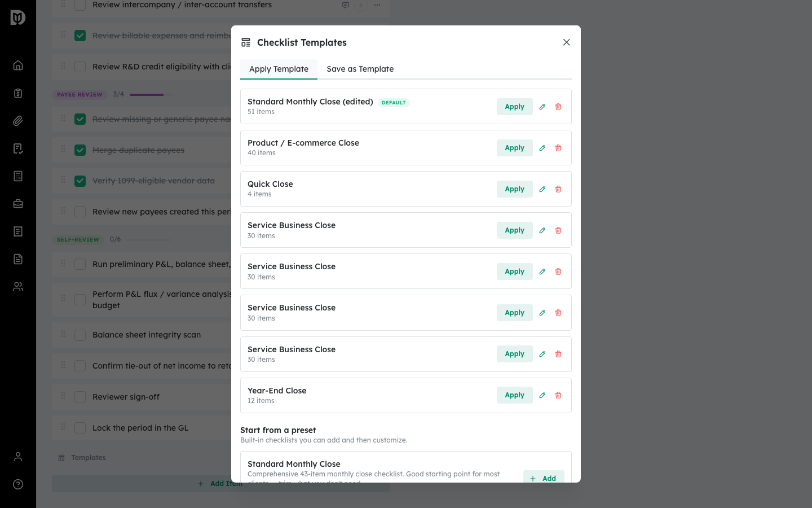Check Confirm tie-out of net income item

[x=80, y=366]
